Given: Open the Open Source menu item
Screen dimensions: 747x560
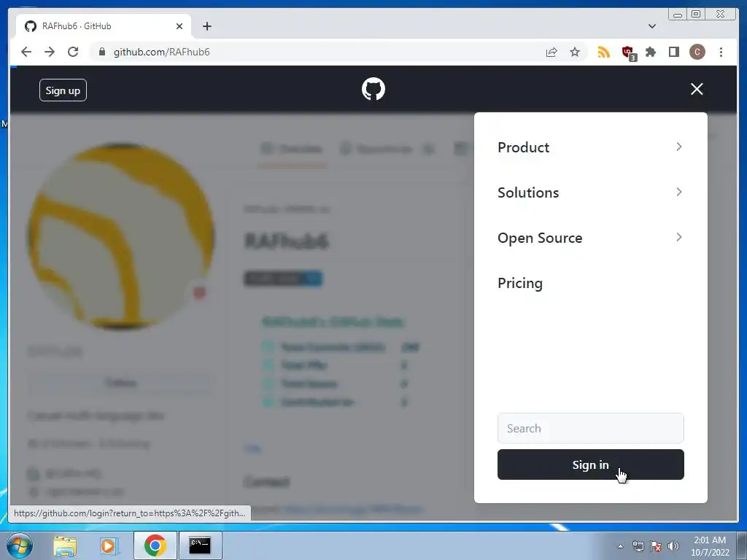Looking at the screenshot, I should coord(540,238).
